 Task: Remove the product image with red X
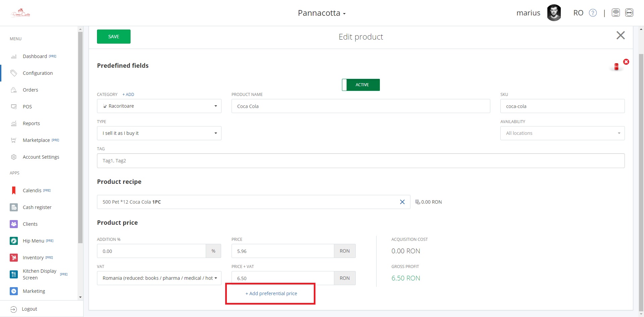[626, 62]
